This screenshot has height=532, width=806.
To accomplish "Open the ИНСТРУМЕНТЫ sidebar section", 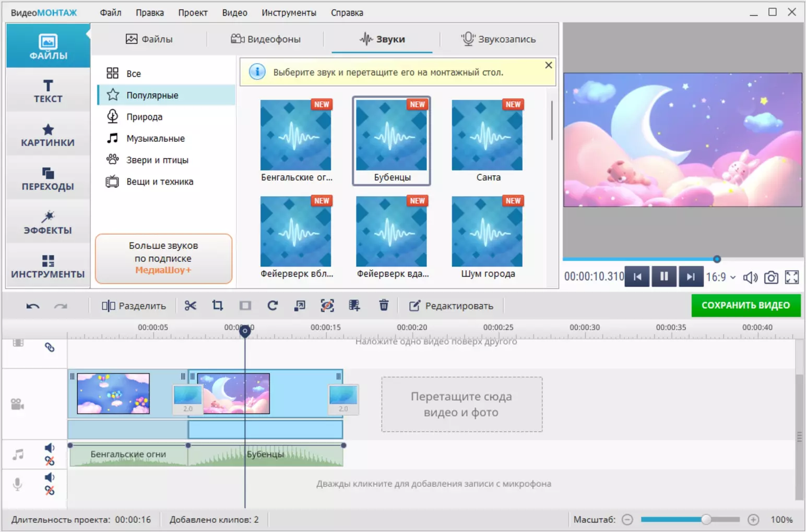I will [x=48, y=266].
